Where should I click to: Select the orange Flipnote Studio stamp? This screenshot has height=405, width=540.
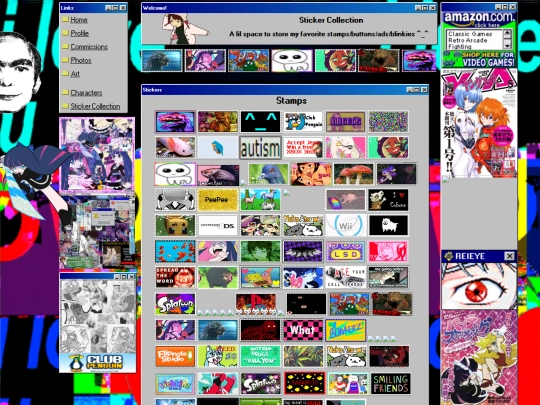[175, 356]
